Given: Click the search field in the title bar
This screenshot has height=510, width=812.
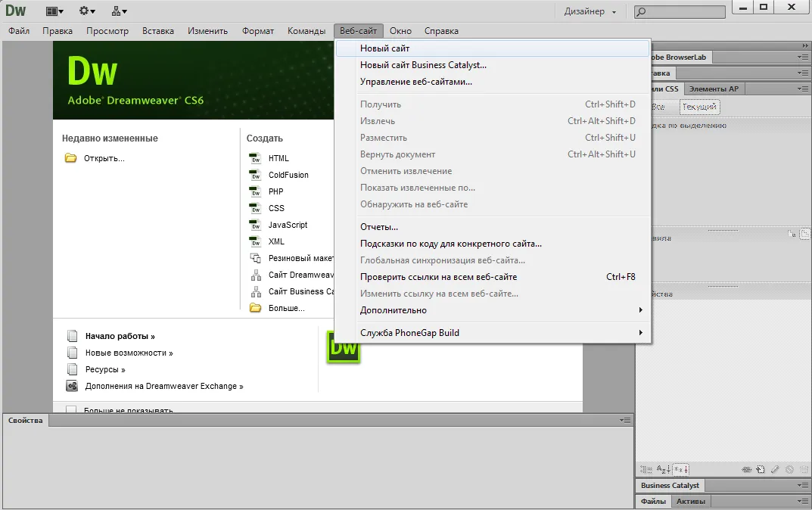Looking at the screenshot, I should [x=680, y=11].
